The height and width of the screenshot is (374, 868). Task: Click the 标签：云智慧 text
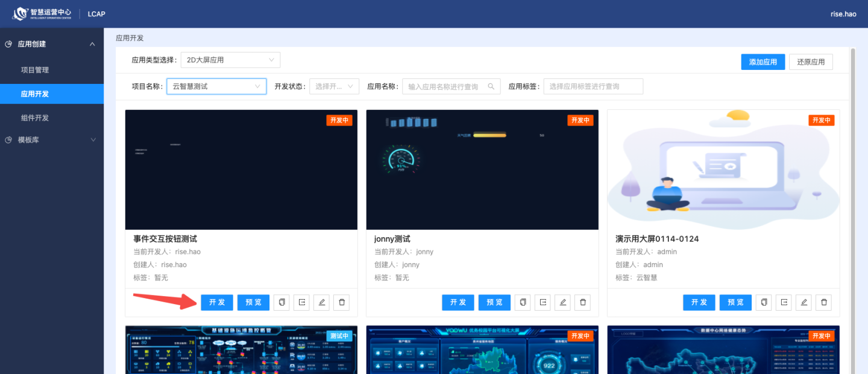636,277
